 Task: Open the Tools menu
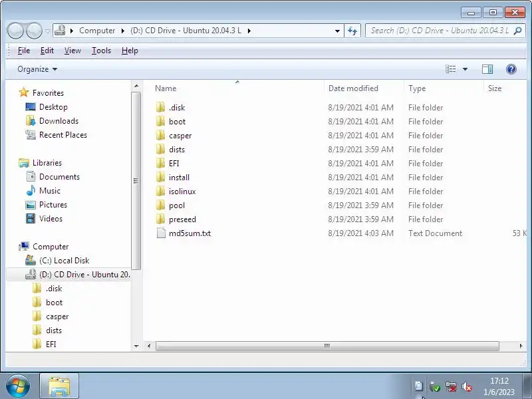(101, 51)
